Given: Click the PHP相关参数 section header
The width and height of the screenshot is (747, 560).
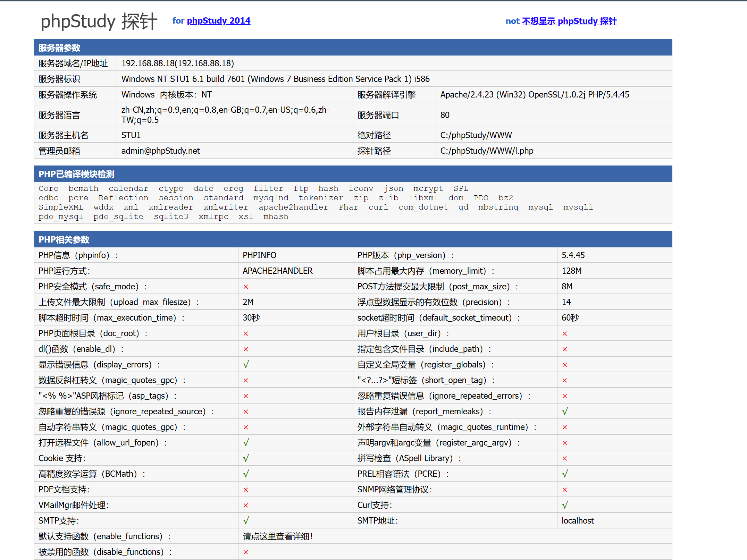Looking at the screenshot, I should [x=64, y=239].
